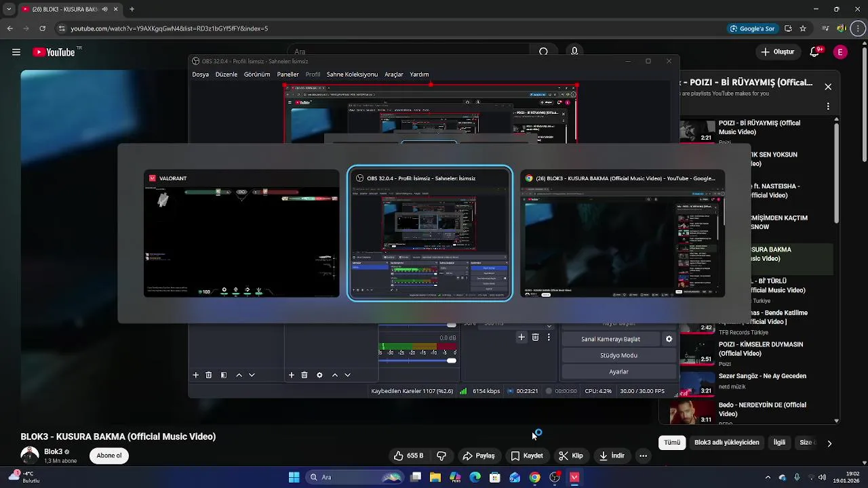The image size is (868, 488).
Task: Remove the selected source in OBS
Action: (x=304, y=375)
